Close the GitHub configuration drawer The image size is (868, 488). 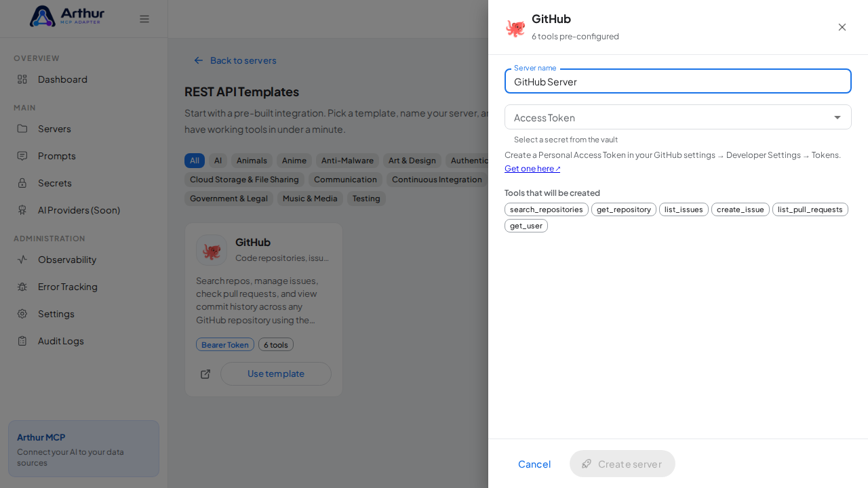coord(842,27)
